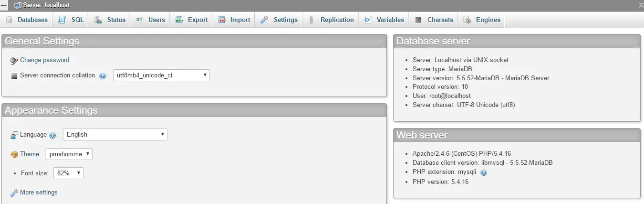644x204 pixels.
Task: Click 'User: root@localhost' text
Action: click(x=442, y=96)
